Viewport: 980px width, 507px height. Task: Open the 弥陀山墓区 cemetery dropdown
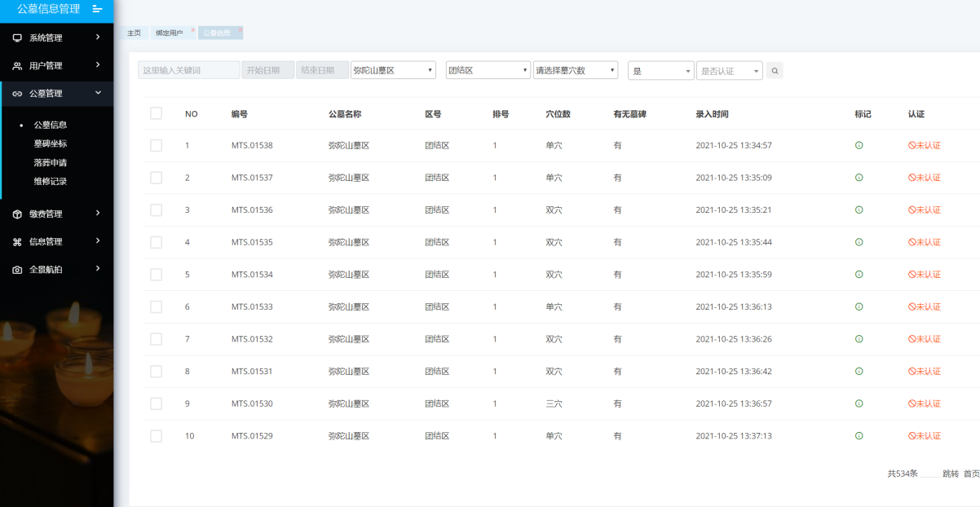(x=393, y=70)
